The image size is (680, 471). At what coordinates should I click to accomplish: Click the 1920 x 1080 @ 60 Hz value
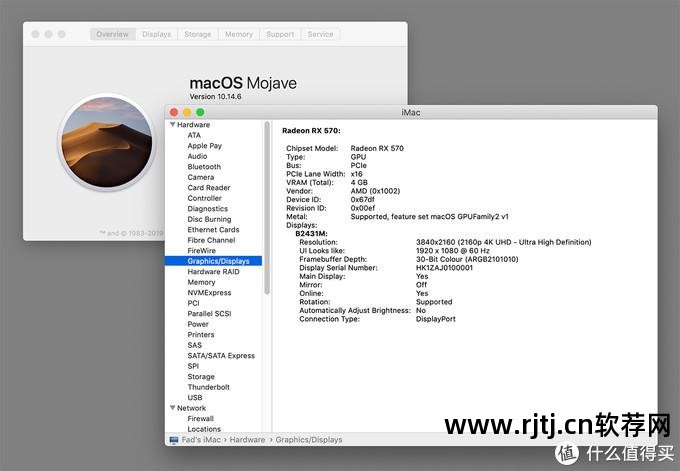(453, 251)
